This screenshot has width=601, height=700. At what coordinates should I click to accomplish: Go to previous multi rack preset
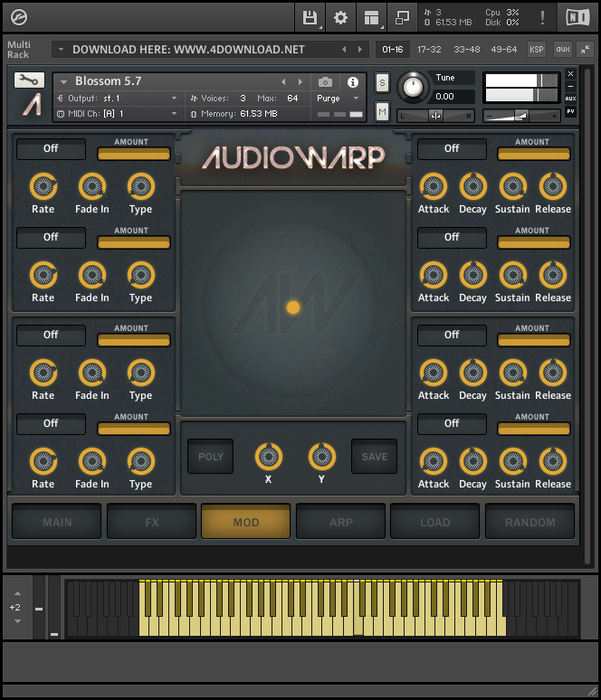[344, 49]
